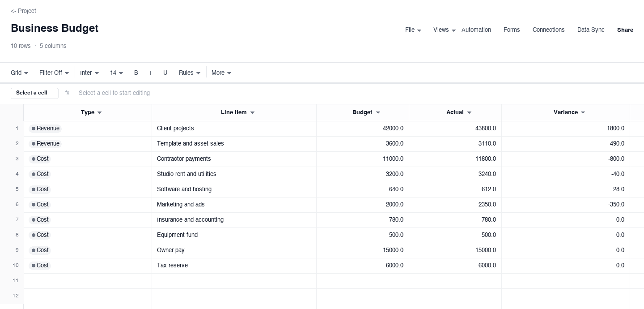Click the fx formula icon
The height and width of the screenshot is (309, 644).
(67, 93)
